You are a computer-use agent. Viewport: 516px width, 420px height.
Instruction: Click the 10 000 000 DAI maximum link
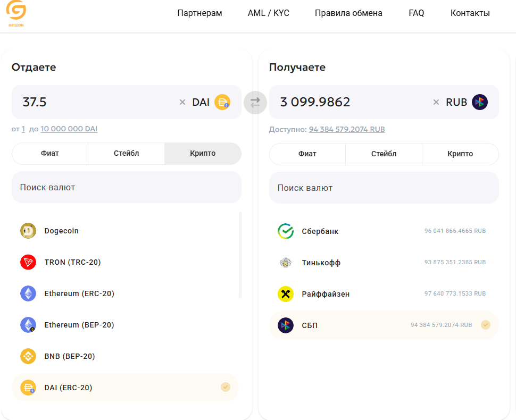pos(69,129)
